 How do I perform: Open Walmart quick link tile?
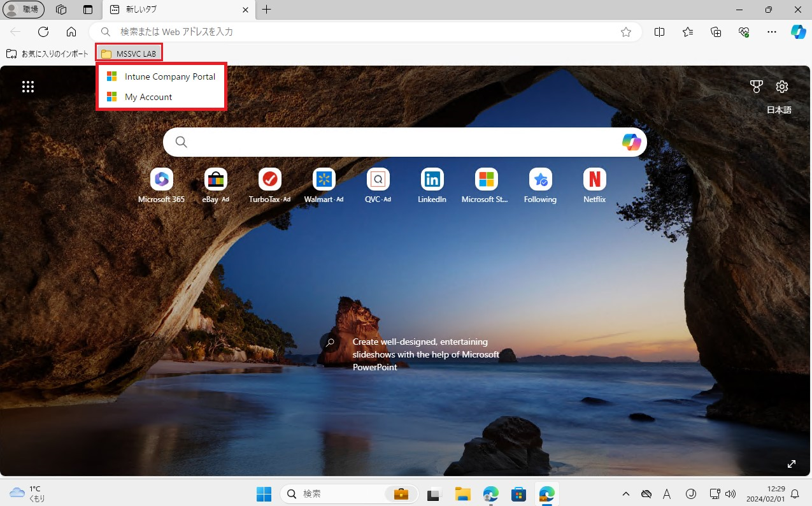pyautogui.click(x=324, y=186)
